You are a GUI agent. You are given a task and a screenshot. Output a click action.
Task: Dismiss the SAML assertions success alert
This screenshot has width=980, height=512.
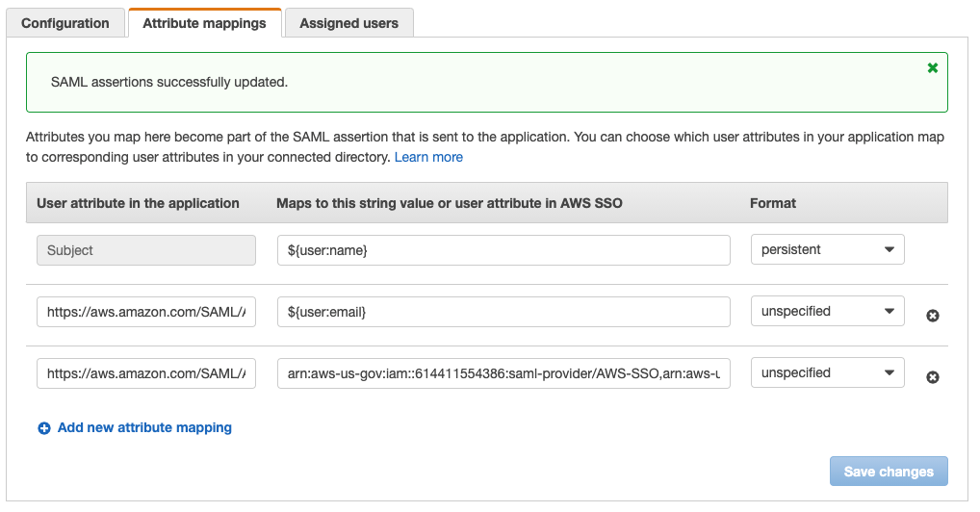click(x=932, y=68)
